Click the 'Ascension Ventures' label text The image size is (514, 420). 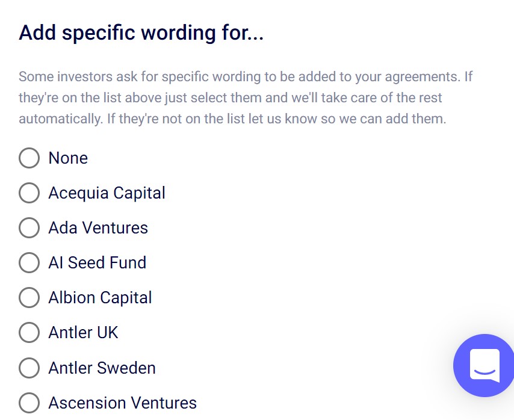pyautogui.click(x=122, y=403)
